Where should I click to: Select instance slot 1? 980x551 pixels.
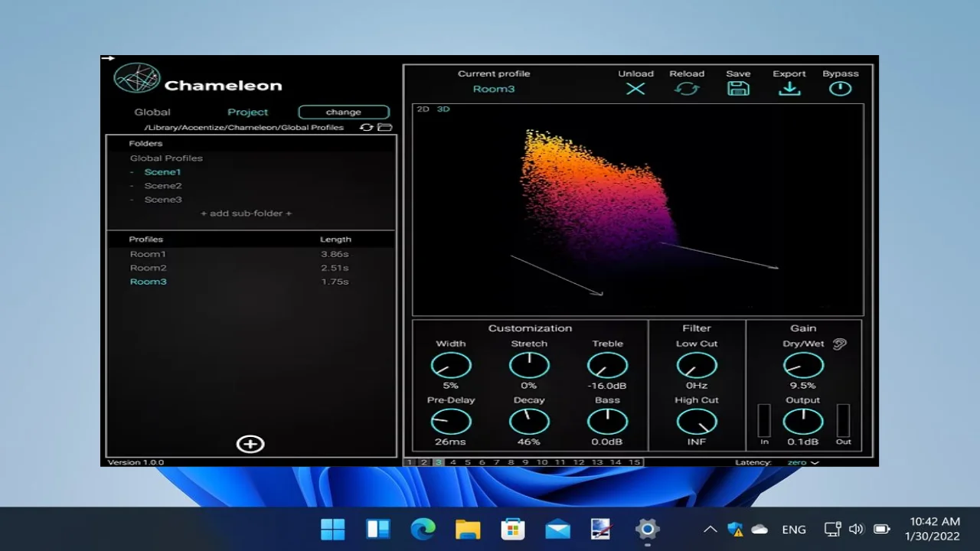pyautogui.click(x=410, y=462)
